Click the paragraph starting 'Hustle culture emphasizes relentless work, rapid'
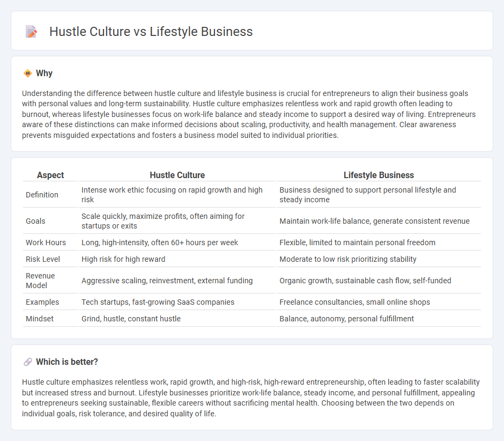The image size is (504, 441). (x=251, y=398)
